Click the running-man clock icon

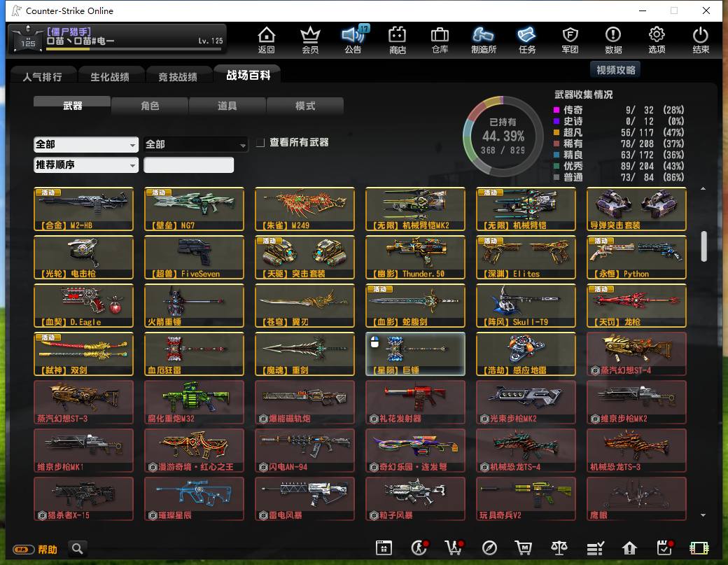419,547
